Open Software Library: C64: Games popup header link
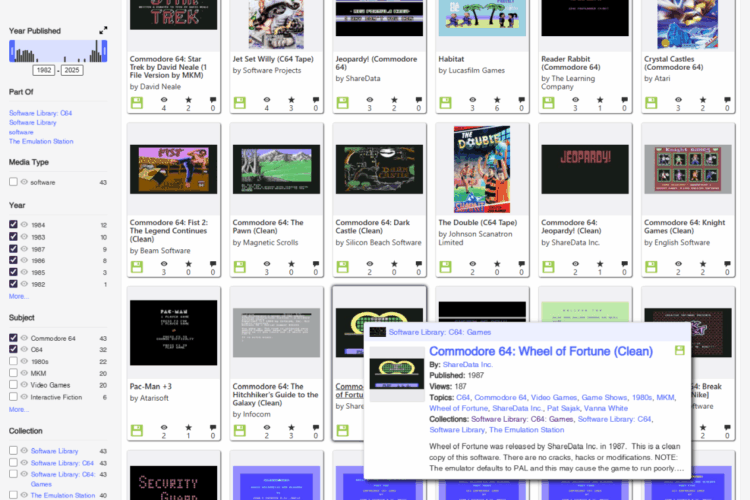 pos(440,332)
